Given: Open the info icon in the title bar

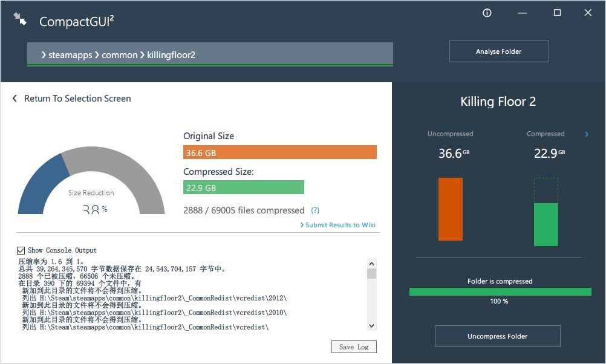Looking at the screenshot, I should [x=487, y=13].
